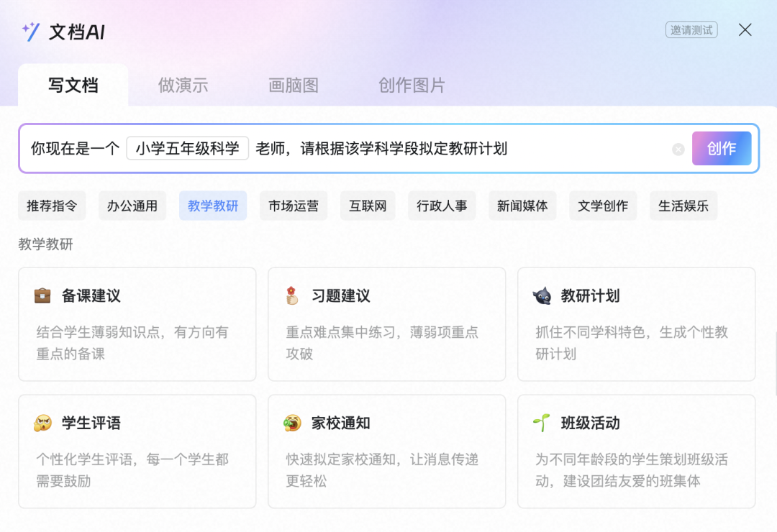Click the briefcase icon on 备课建议 card

(x=42, y=295)
